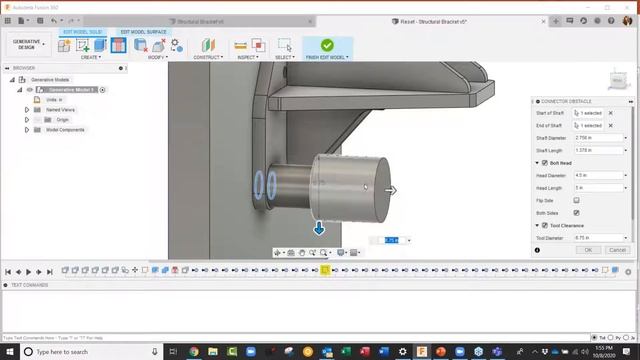Click the Grid and Snaps icon
Screen dimensions: 640x360
coord(354,253)
